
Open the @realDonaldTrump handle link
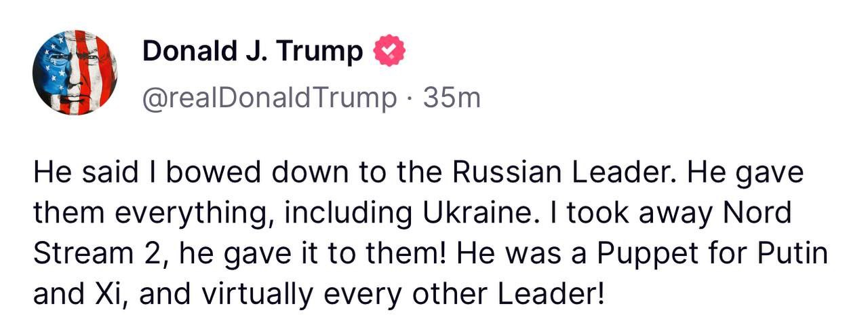[x=269, y=98]
